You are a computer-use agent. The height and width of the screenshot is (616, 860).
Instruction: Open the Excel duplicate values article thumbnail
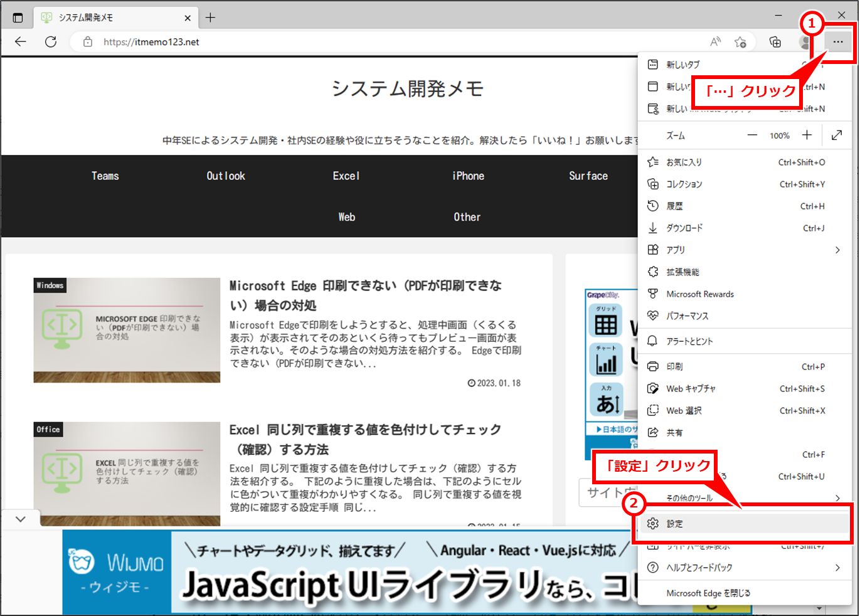[x=127, y=474]
